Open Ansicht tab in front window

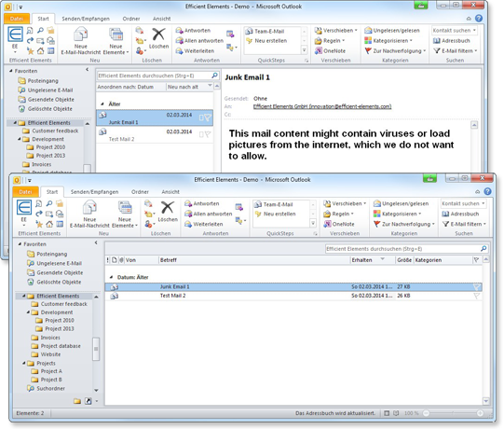pyautogui.click(x=170, y=192)
